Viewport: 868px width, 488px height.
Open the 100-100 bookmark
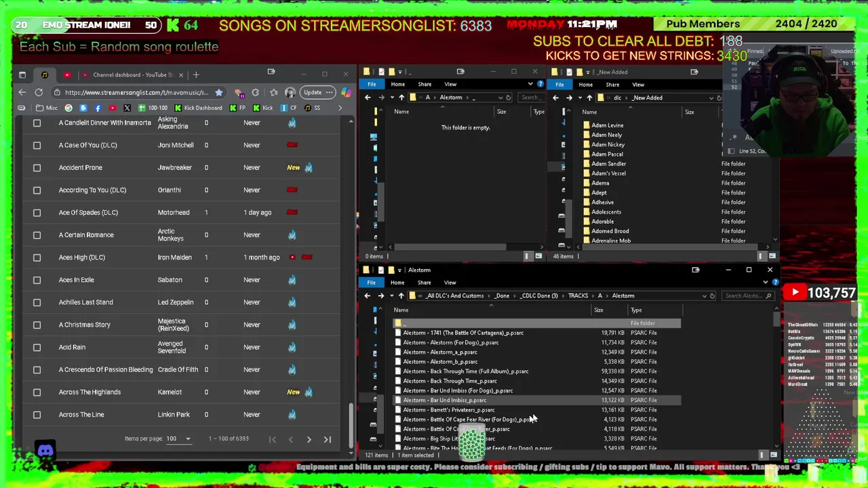pyautogui.click(x=153, y=108)
